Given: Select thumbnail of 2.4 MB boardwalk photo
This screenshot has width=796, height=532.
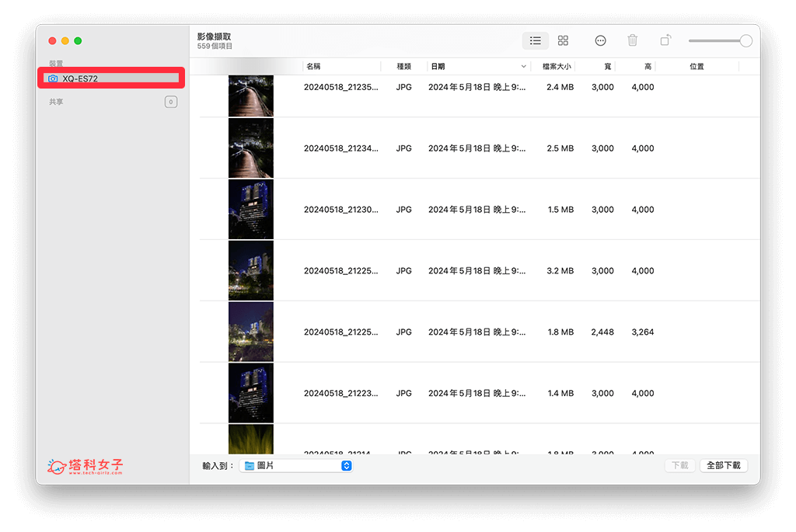Looking at the screenshot, I should coord(251,96).
